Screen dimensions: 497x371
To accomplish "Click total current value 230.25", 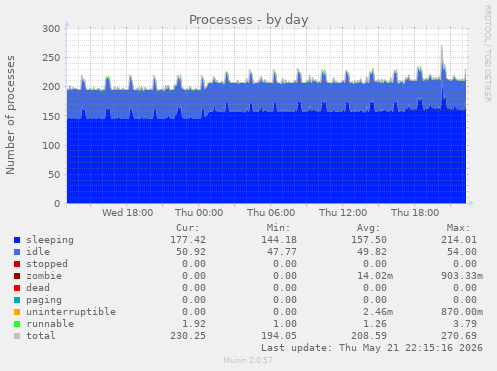I will point(188,336).
